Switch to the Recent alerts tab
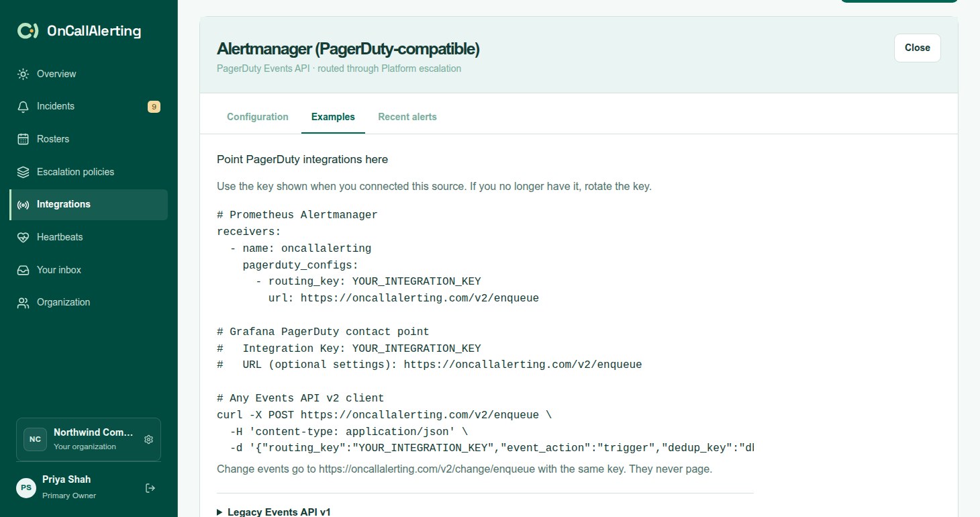Image resolution: width=980 pixels, height=517 pixels. click(x=407, y=117)
